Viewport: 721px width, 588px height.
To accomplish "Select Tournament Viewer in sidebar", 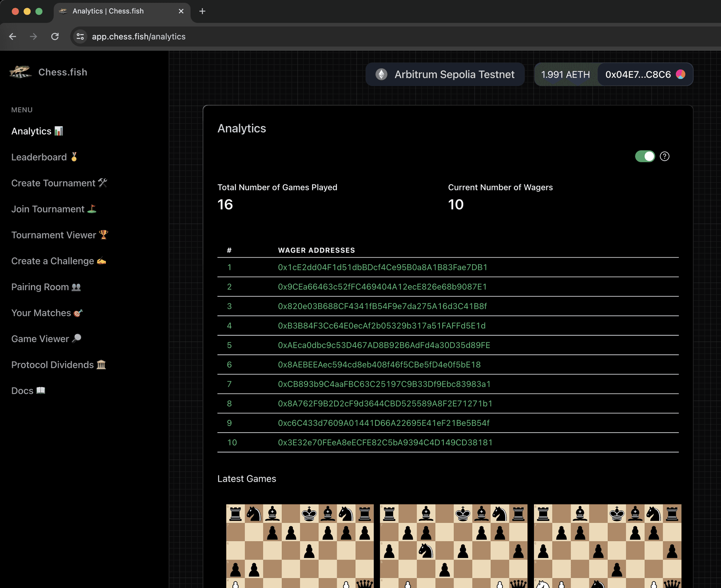I will point(60,235).
